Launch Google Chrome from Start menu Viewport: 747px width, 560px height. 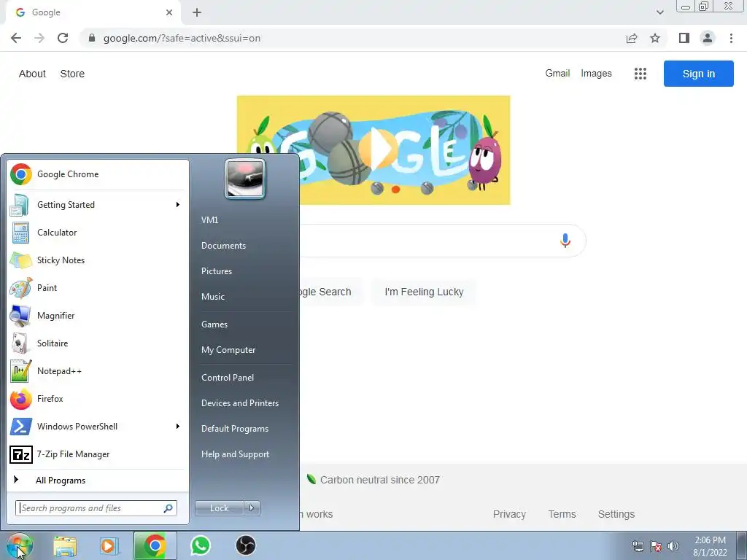coord(97,174)
